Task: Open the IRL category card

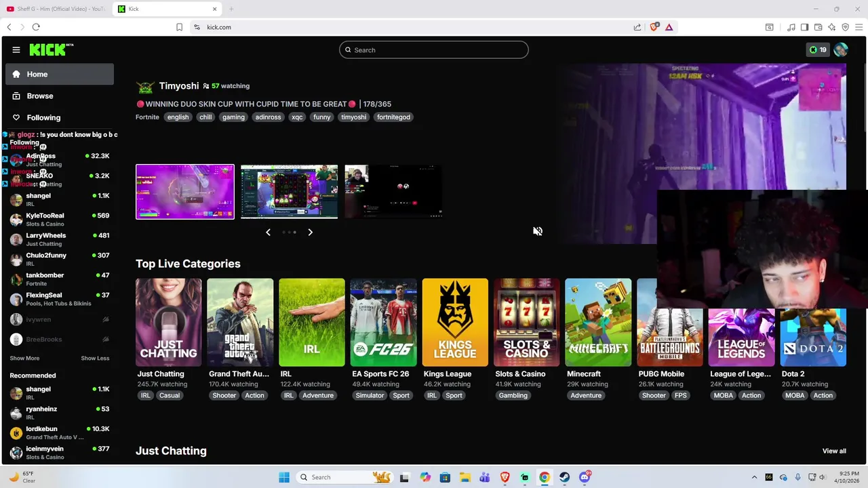Action: click(312, 323)
